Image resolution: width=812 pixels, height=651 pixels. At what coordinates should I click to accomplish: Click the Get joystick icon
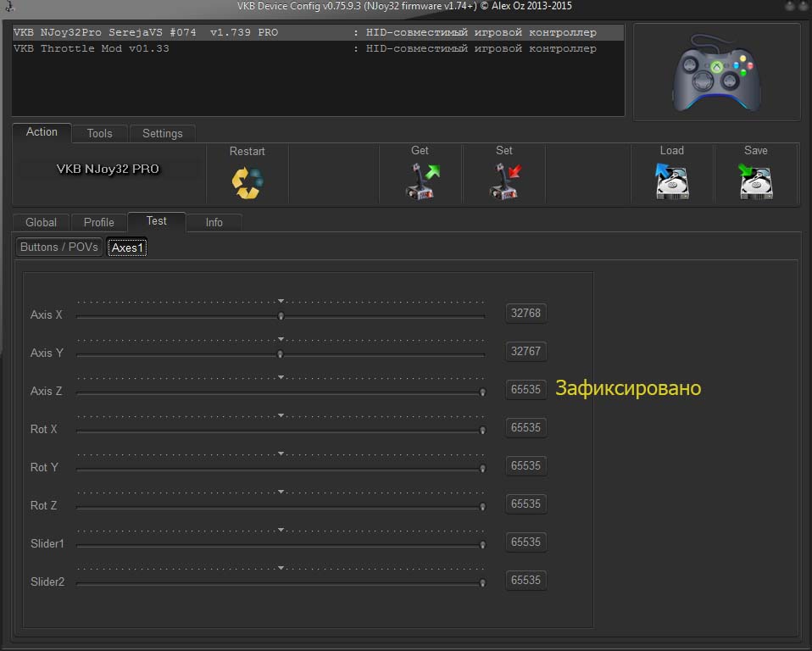(x=421, y=181)
